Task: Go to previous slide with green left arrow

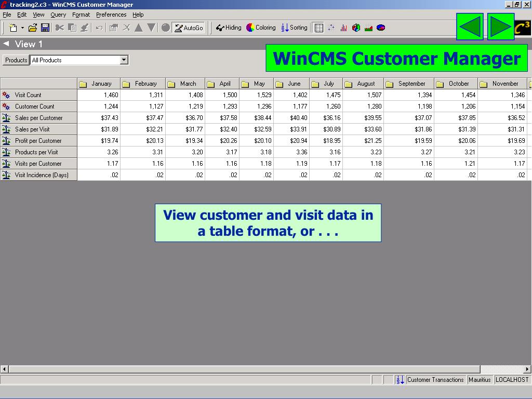Action: (x=470, y=27)
